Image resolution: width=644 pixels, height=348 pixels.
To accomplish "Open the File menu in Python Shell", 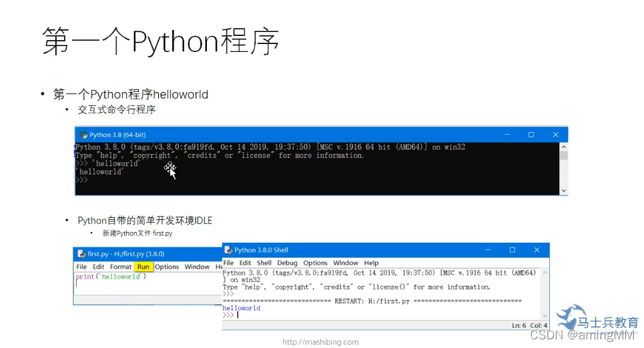I will (x=228, y=263).
